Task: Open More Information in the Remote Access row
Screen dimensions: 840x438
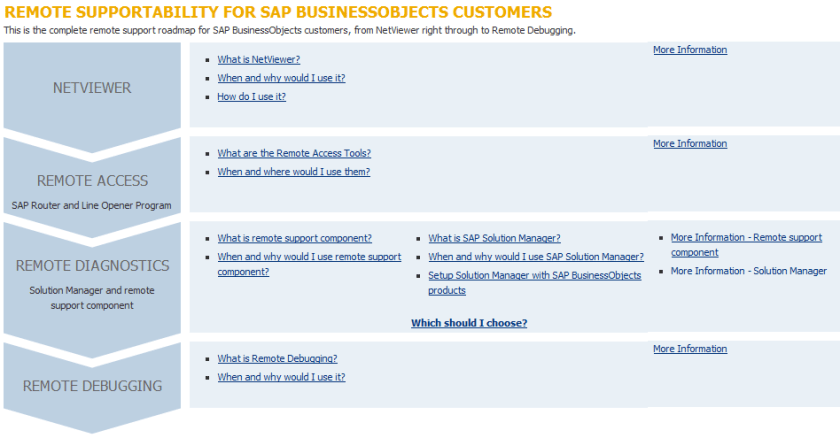Action: tap(689, 144)
